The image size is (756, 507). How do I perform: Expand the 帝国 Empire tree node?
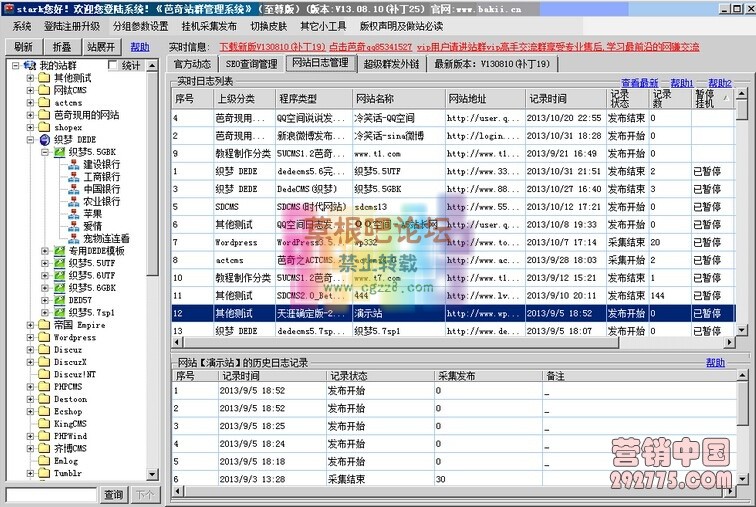[x=30, y=325]
